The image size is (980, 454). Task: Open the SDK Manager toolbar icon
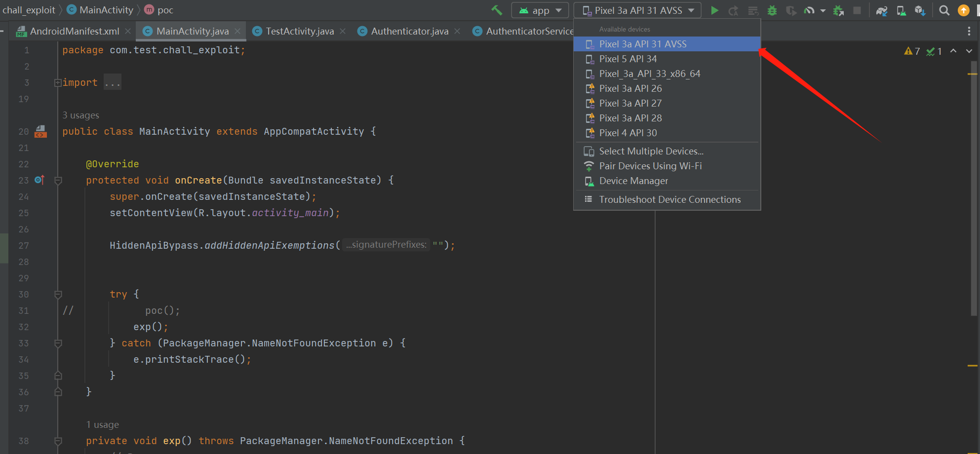[920, 10]
